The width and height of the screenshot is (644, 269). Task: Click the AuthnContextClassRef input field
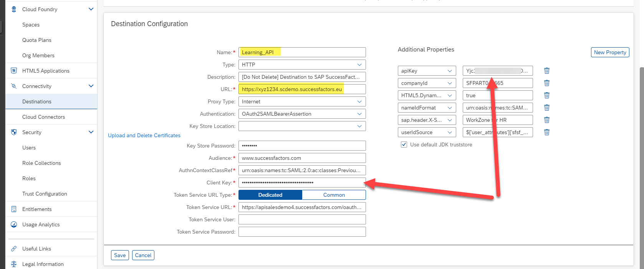point(302,170)
